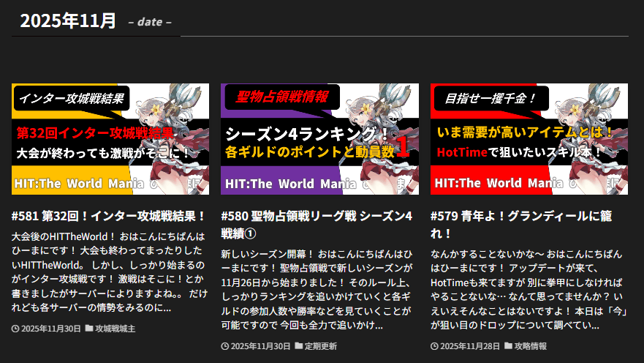The width and height of the screenshot is (644, 363).
Task: Click the folder icon beside 攻略情報
Action: [509, 345]
